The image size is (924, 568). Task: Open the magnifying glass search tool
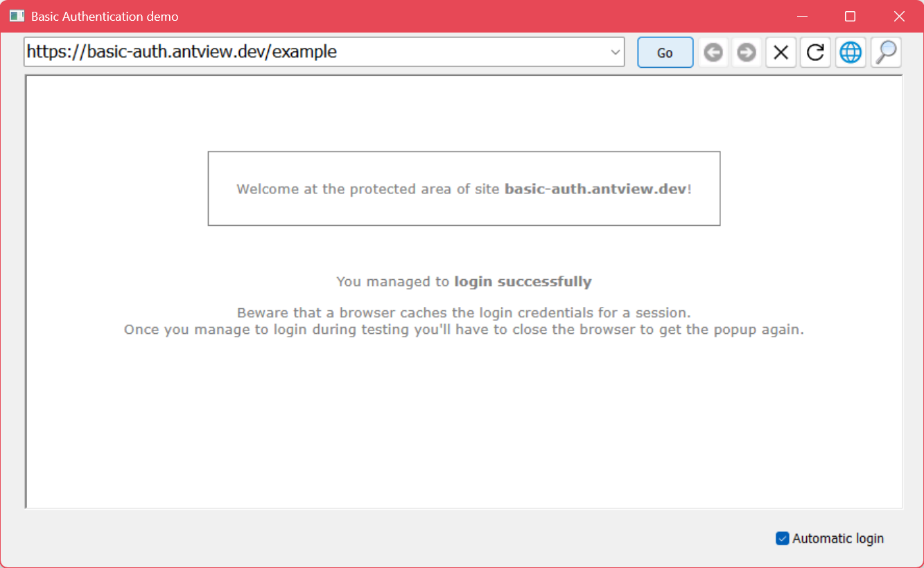coord(886,53)
